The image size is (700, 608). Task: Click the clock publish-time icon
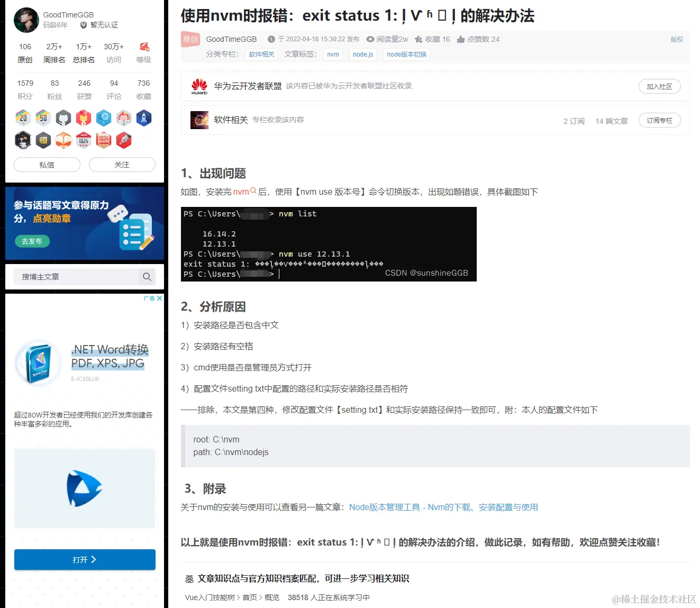pyautogui.click(x=271, y=39)
